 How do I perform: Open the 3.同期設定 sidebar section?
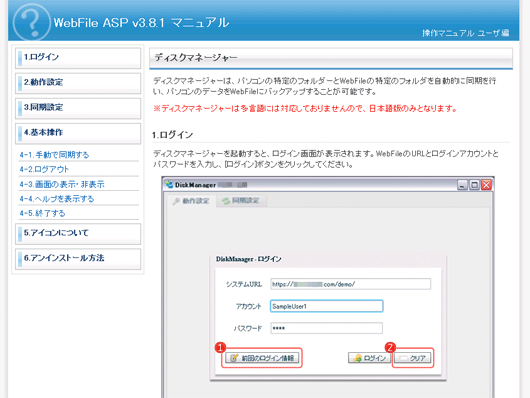[78, 108]
